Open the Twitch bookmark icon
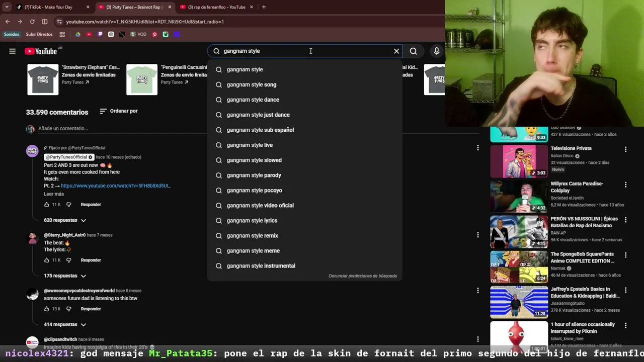This screenshot has height=362, width=644. coord(100,34)
